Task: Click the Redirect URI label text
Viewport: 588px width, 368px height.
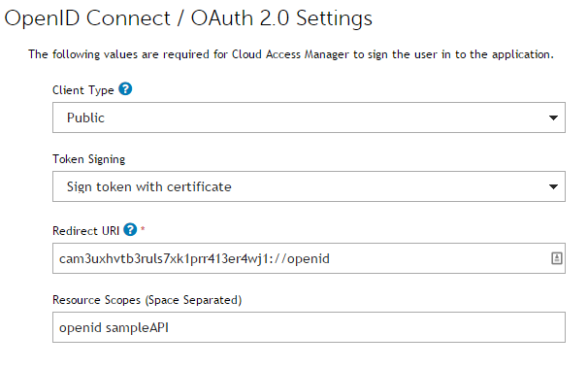Action: pos(86,231)
